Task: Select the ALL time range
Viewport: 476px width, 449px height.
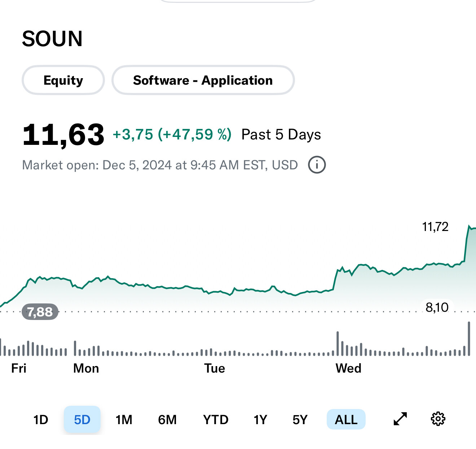Action: (x=346, y=420)
